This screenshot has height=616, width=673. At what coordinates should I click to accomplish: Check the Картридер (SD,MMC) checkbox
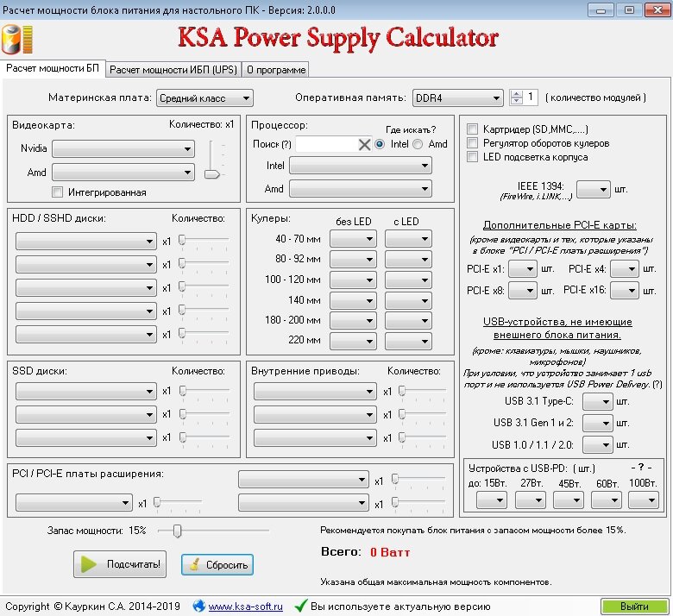[x=472, y=129]
